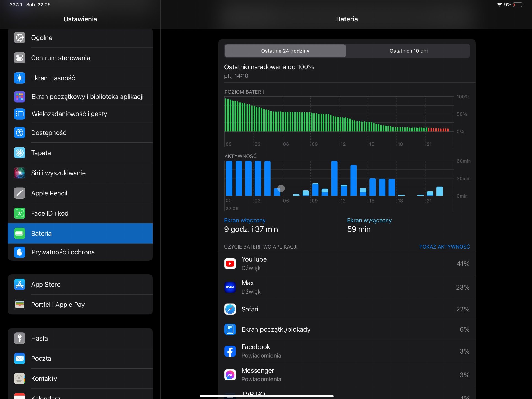The image size is (532, 399).
Task: Open Ogólne settings gear icon
Action: 19,38
